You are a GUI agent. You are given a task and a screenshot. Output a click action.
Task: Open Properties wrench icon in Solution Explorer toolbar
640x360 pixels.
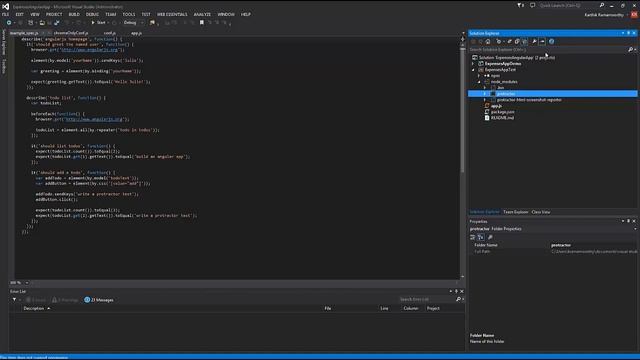(x=534, y=42)
